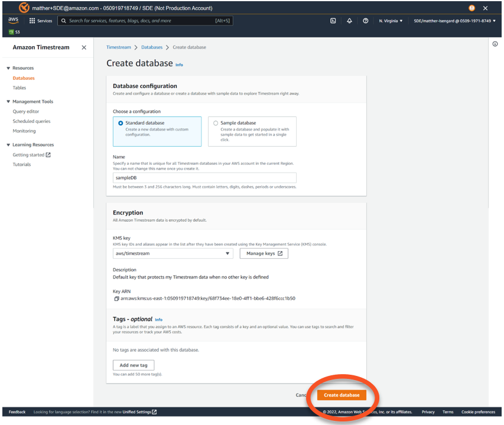Focus the Name field containing sampleDB
This screenshot has width=504, height=425.
coord(204,178)
